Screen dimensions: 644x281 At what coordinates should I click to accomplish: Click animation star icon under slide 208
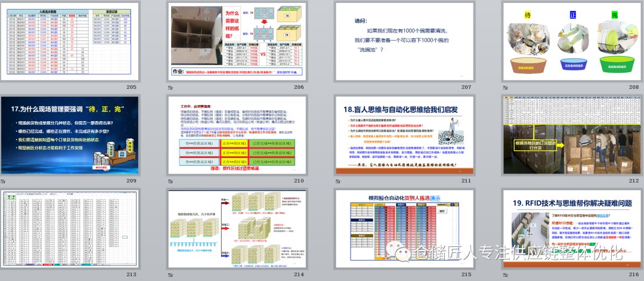(x=505, y=87)
